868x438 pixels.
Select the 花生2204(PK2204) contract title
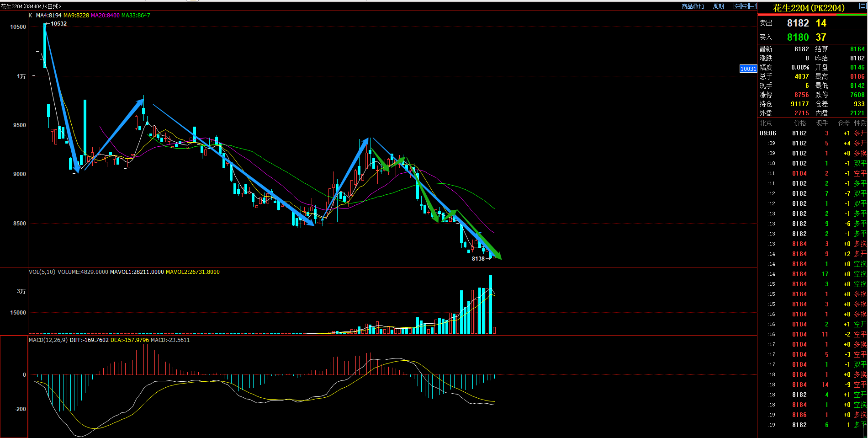pyautogui.click(x=809, y=8)
